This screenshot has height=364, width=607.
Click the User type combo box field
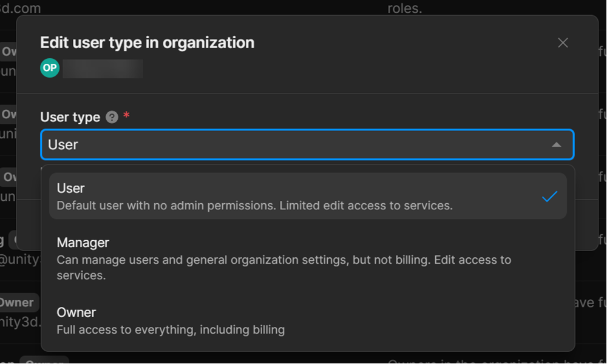[x=307, y=144]
